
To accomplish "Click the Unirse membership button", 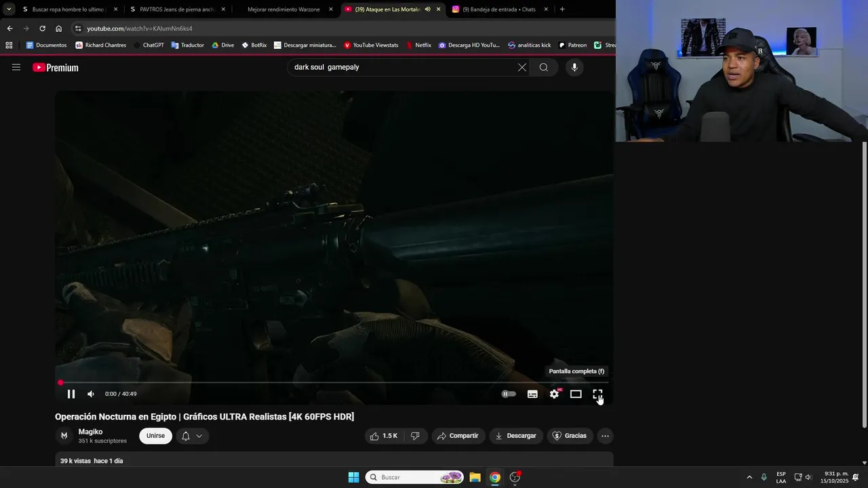I will (x=155, y=436).
